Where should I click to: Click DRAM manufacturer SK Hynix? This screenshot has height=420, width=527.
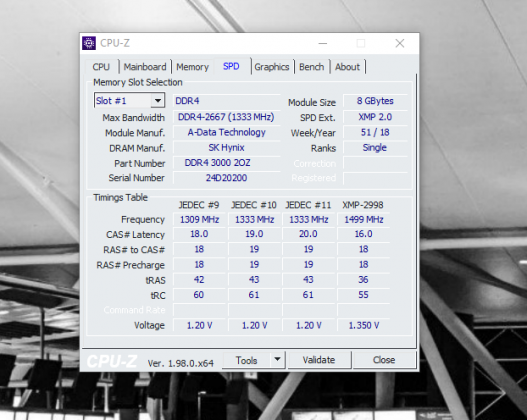227,148
